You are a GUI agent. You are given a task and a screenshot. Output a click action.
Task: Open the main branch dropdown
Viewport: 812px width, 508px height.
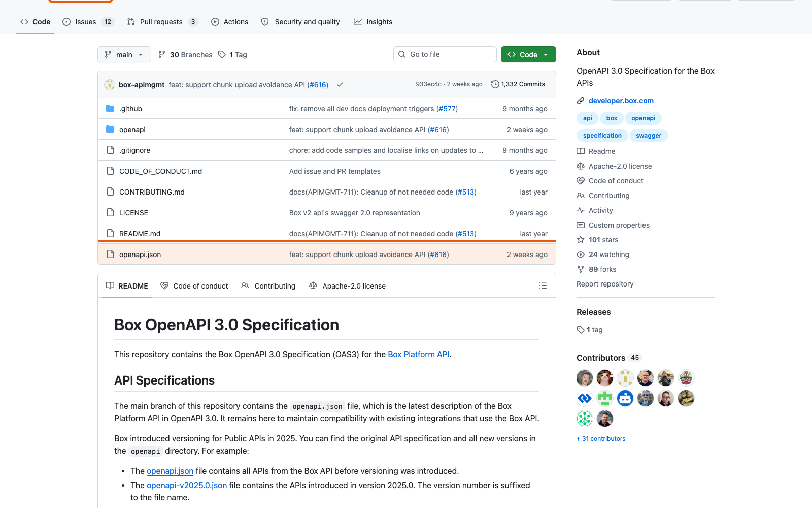124,54
